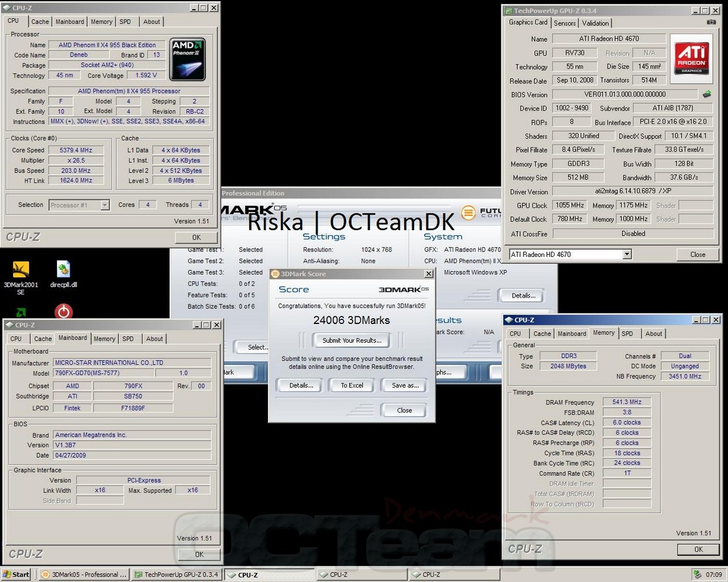Viewport: 728px width, 582px height.
Task: Open the Validation tab in GPU-Z
Action: [x=595, y=23]
